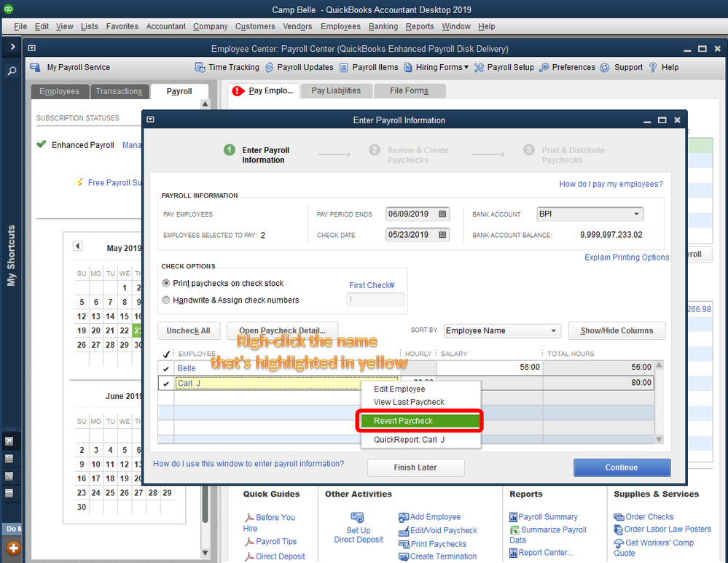Click the Payroll Updates icon
728x563 pixels.
click(270, 67)
